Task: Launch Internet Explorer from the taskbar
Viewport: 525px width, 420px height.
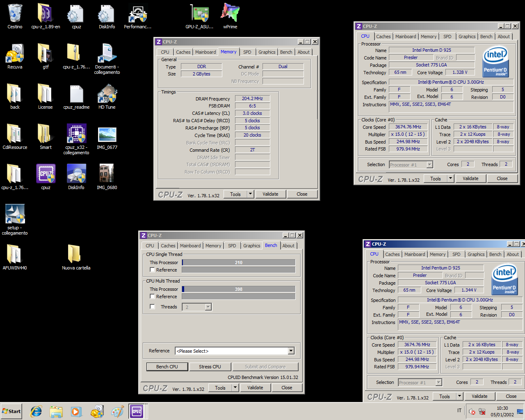Action: (x=36, y=411)
